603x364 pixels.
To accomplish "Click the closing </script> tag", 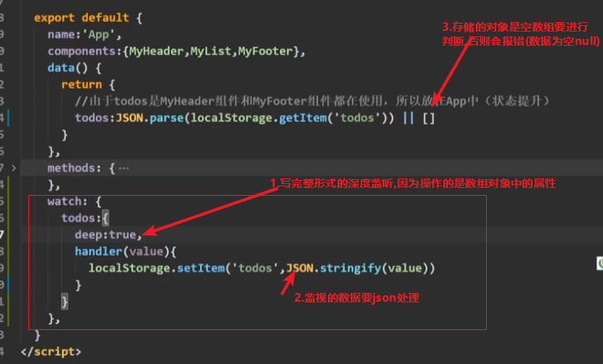I will 51,351.
